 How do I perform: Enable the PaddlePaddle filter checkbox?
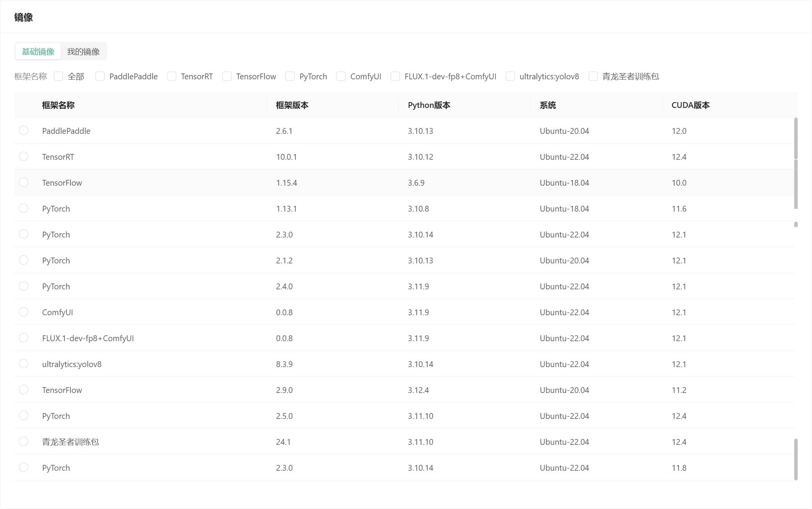pyautogui.click(x=100, y=76)
